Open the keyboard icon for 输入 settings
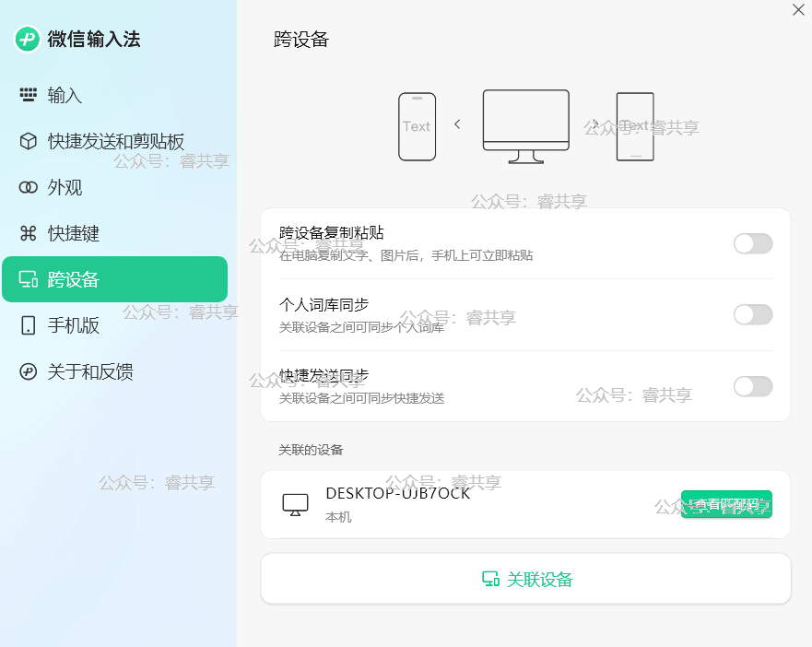 coord(28,95)
